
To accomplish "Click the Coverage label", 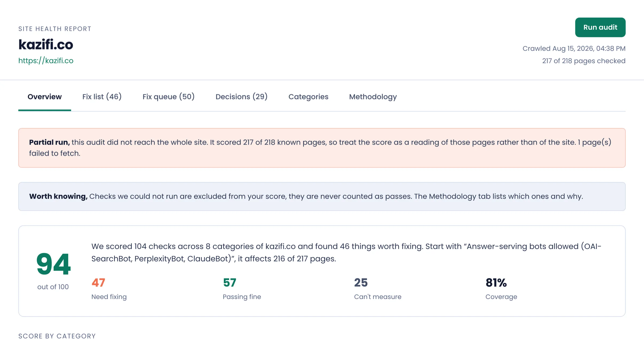I will pos(501,297).
